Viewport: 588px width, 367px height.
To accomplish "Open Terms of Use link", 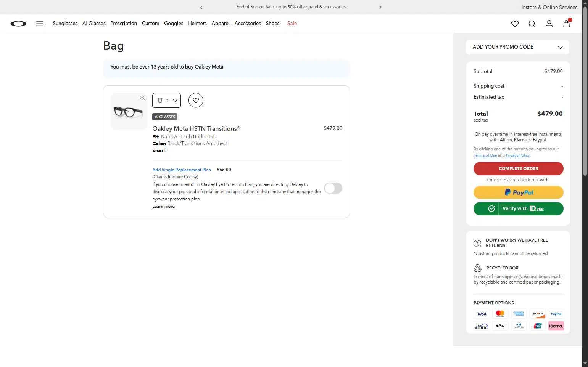I will point(485,155).
